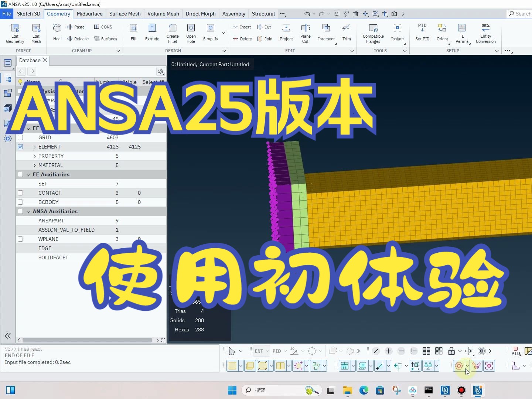This screenshot has width=532, height=399.
Task: Click the ribbon Search field
Action: click(519, 14)
